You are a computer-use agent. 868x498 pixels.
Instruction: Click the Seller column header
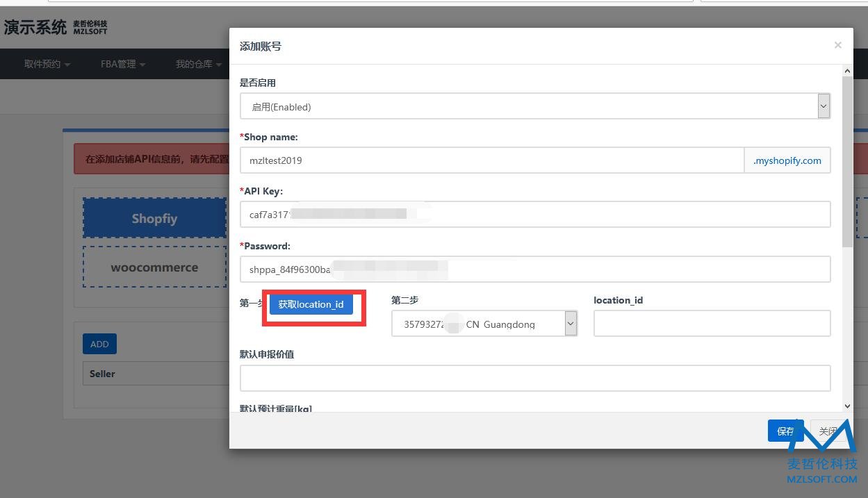tap(102, 374)
